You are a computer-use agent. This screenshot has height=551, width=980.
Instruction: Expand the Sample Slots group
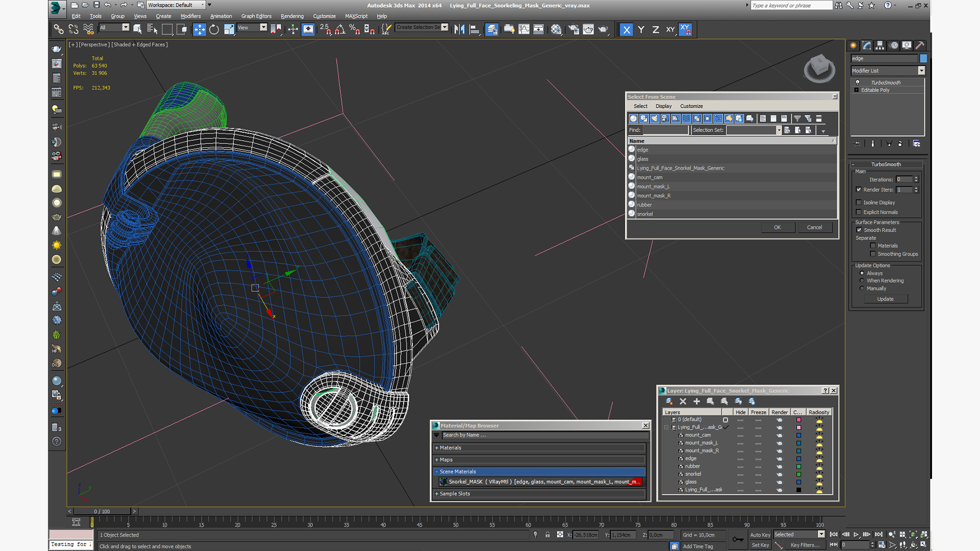[x=540, y=494]
